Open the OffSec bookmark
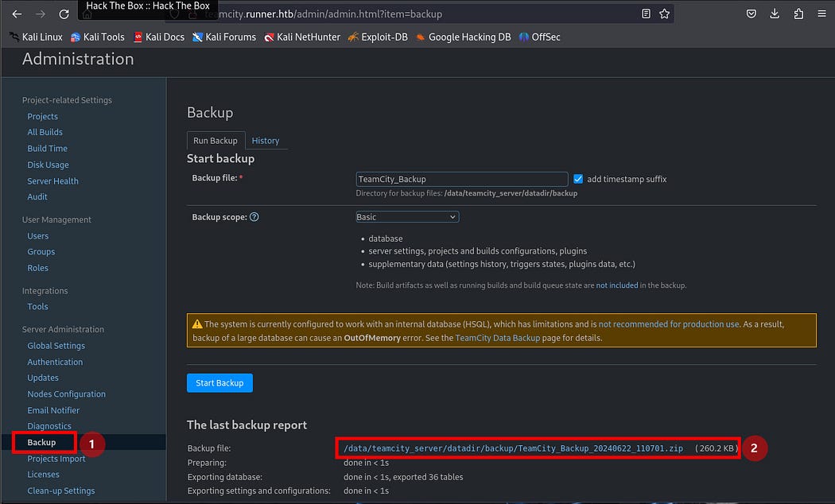The height and width of the screenshot is (504, 835). tap(539, 37)
